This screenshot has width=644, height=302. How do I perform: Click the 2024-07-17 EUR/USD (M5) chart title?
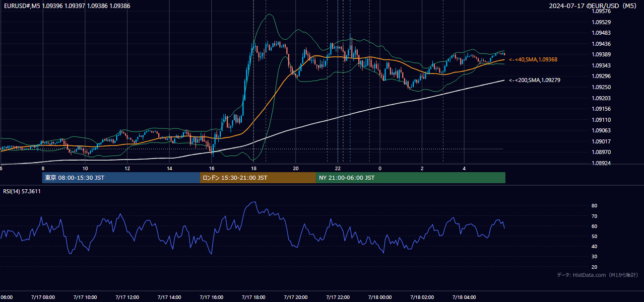click(593, 6)
